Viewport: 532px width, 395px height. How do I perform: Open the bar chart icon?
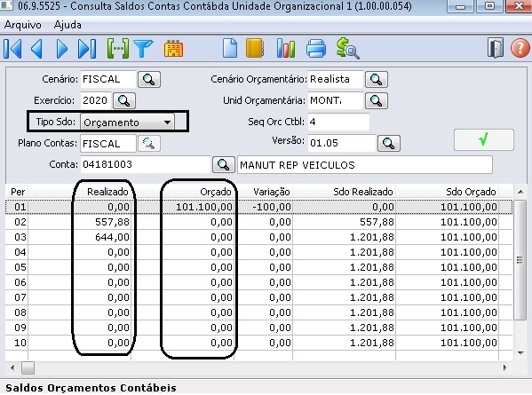(286, 48)
